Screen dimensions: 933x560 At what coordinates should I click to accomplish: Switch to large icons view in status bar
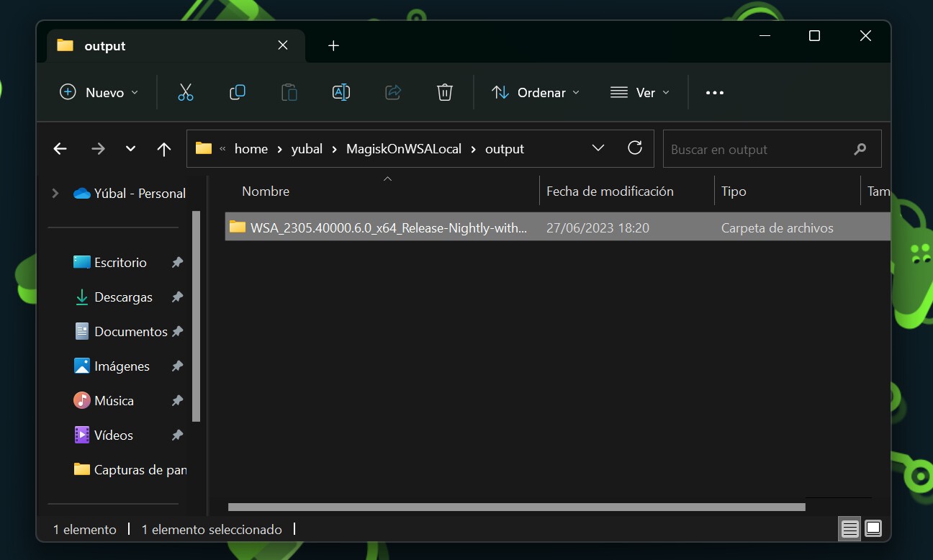pos(873,529)
